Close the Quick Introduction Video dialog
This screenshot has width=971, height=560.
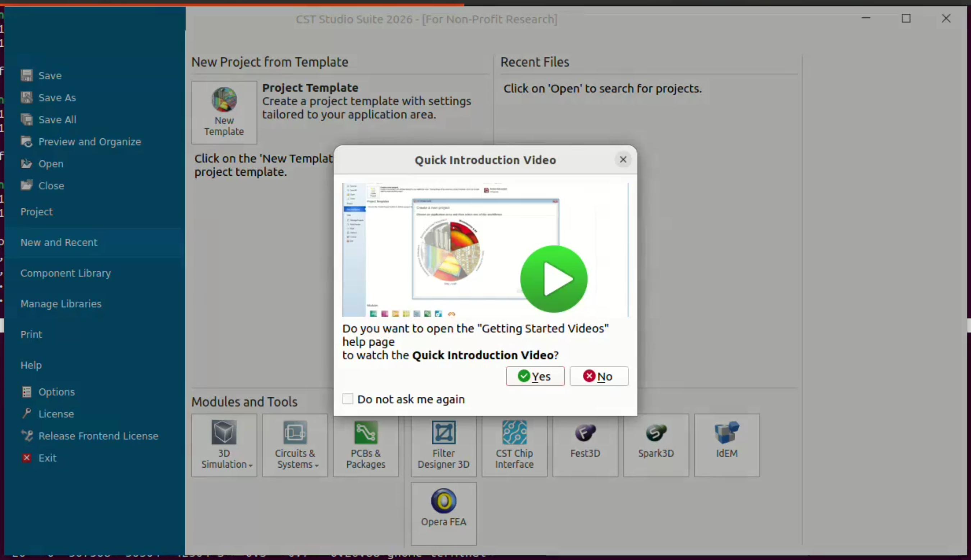pos(623,159)
